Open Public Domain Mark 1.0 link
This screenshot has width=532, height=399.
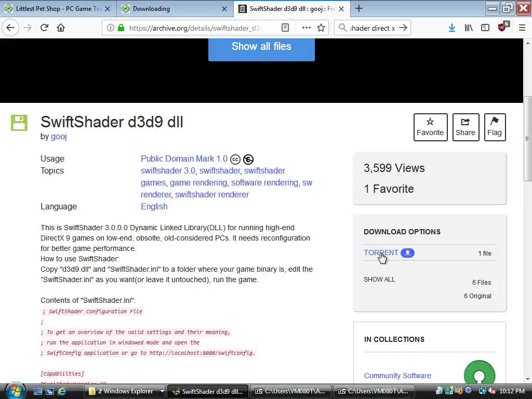coord(184,158)
